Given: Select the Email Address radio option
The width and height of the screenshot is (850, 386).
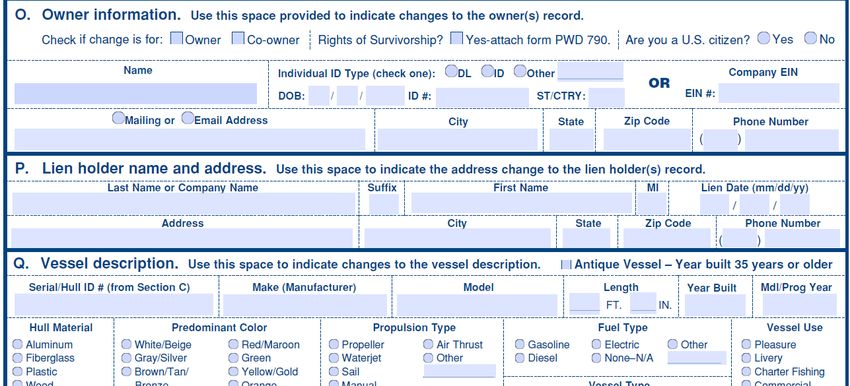Looking at the screenshot, I should coord(188,118).
